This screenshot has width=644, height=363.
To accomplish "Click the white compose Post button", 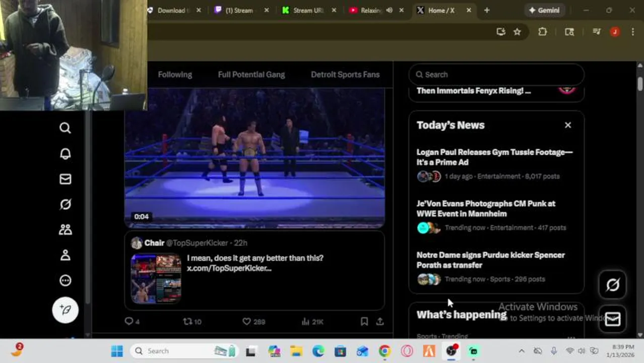I will click(66, 310).
